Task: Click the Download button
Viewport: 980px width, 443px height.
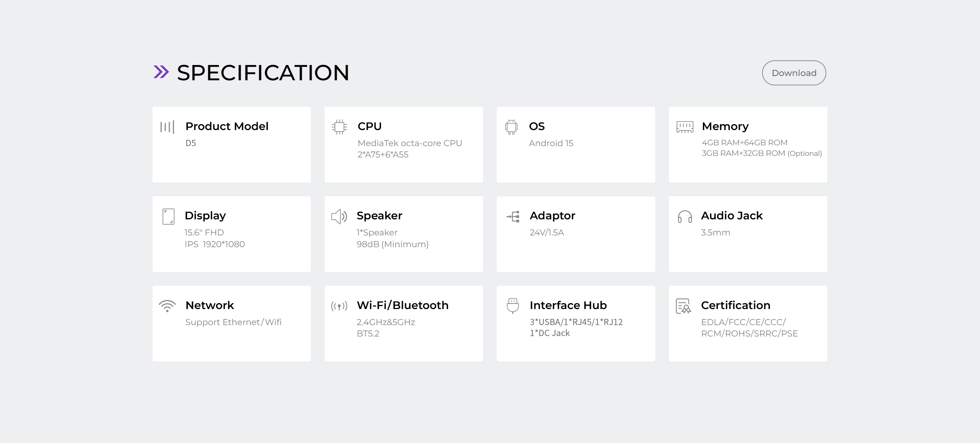Action: [793, 73]
